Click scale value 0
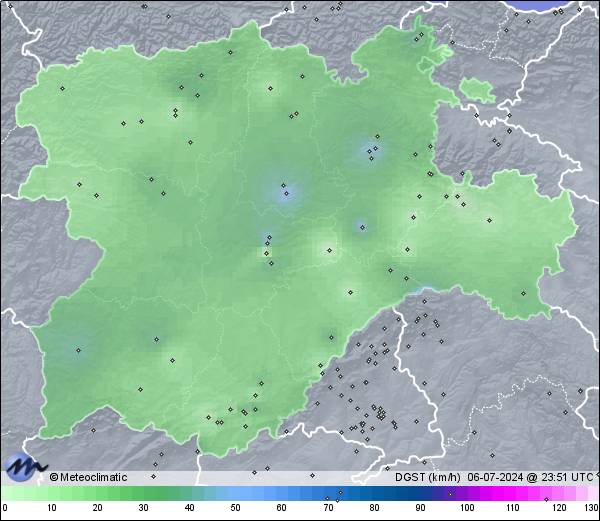This screenshot has height=521, width=600. coord(5,508)
